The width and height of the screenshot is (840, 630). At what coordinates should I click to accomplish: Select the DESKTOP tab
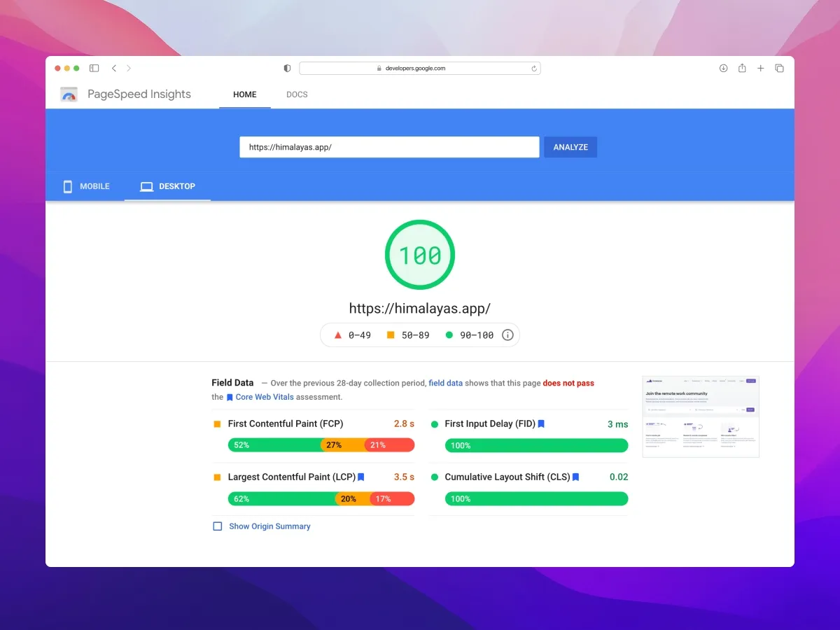pyautogui.click(x=168, y=187)
